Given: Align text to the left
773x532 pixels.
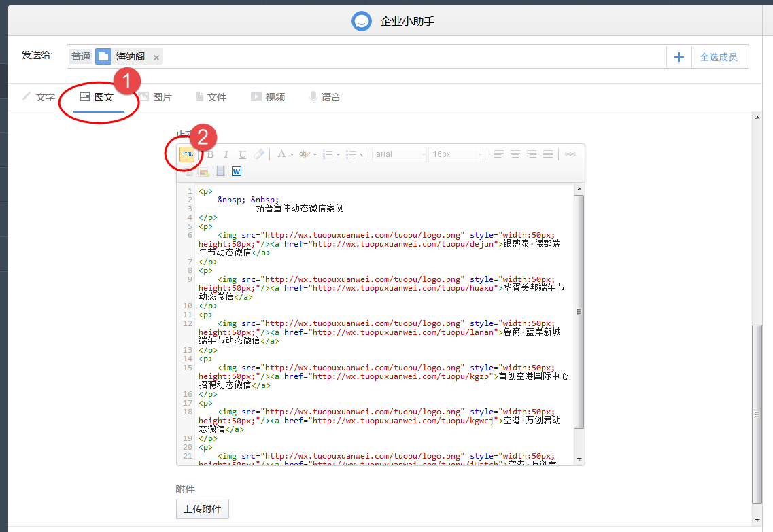Looking at the screenshot, I should tap(499, 154).
